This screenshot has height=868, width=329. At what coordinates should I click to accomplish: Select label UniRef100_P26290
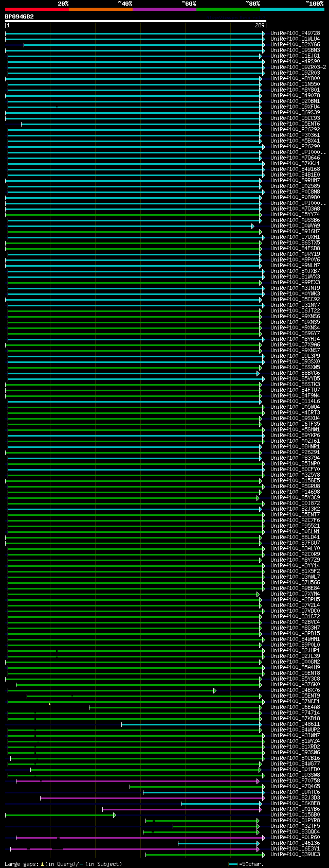(295, 146)
